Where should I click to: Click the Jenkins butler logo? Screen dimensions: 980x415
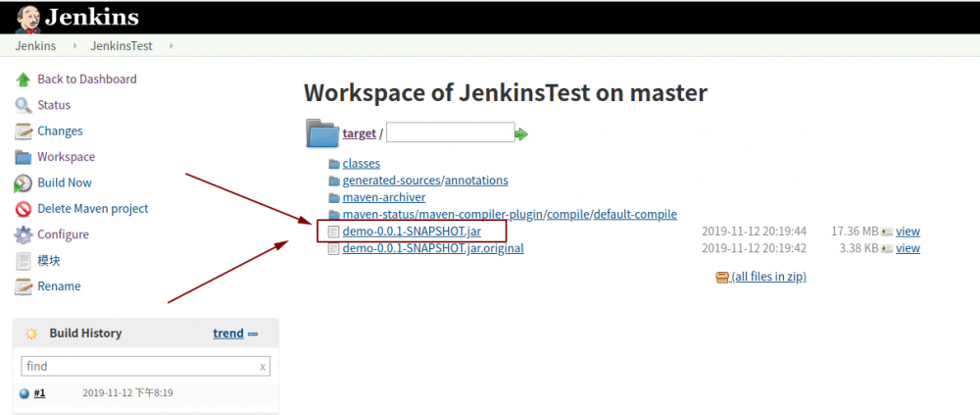27,19
